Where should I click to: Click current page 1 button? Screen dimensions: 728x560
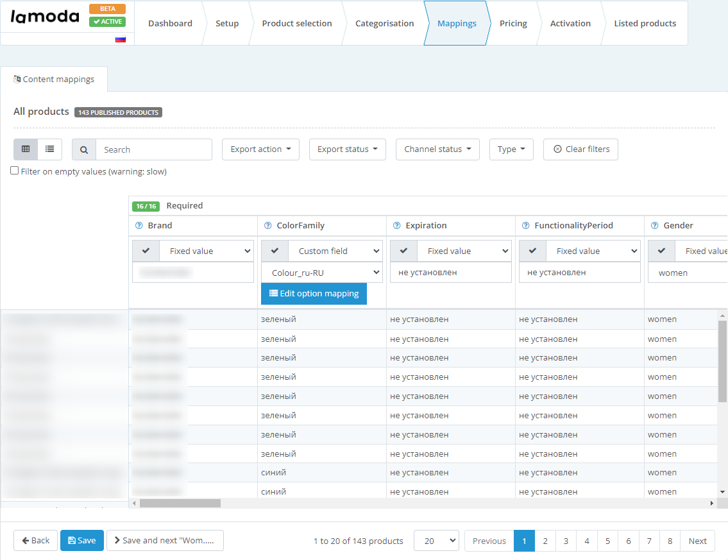pyautogui.click(x=524, y=541)
